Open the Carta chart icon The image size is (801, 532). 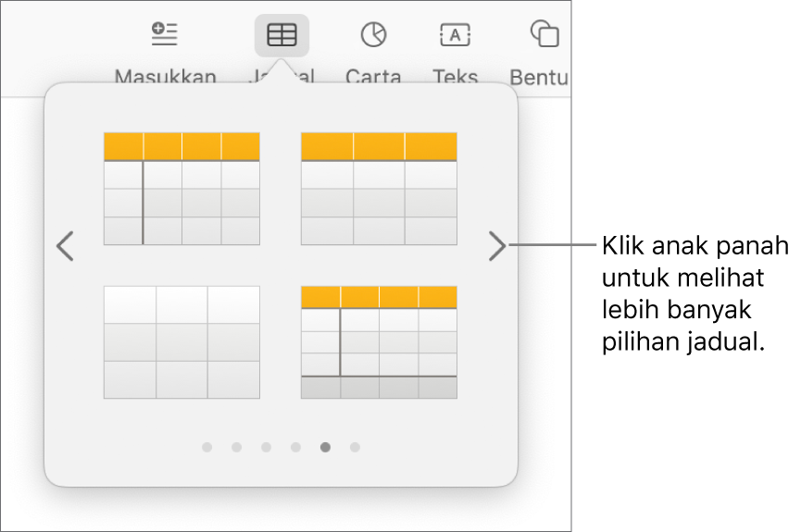coord(373,35)
